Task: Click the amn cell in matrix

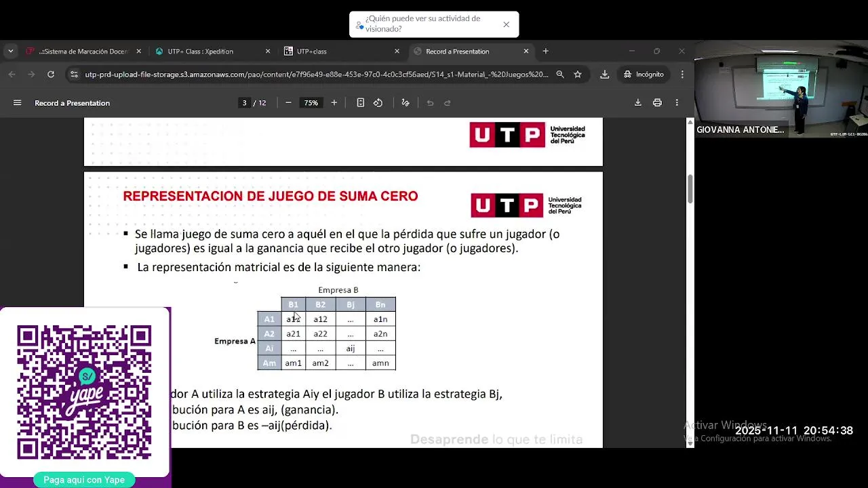Action: pyautogui.click(x=380, y=363)
